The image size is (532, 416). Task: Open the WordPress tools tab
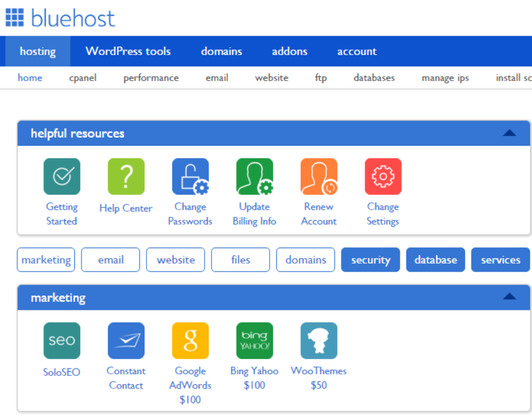(x=128, y=51)
